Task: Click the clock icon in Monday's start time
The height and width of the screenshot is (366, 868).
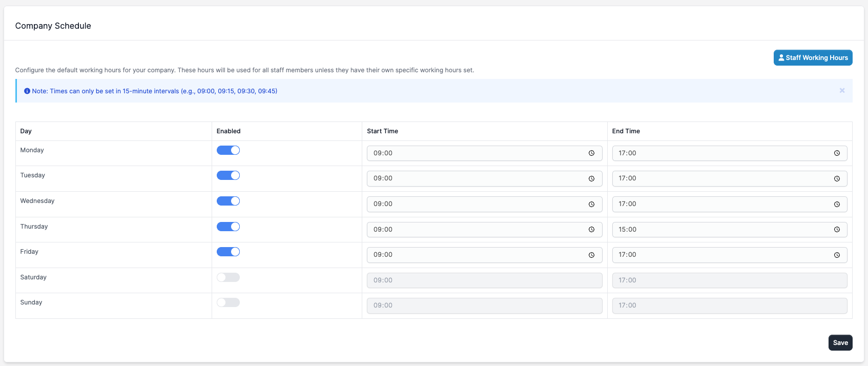Action: pos(591,153)
